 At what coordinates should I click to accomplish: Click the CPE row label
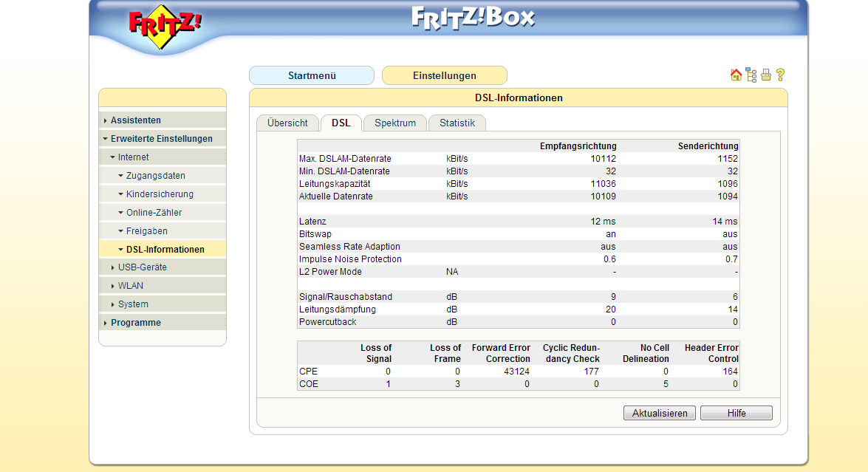[x=308, y=372]
